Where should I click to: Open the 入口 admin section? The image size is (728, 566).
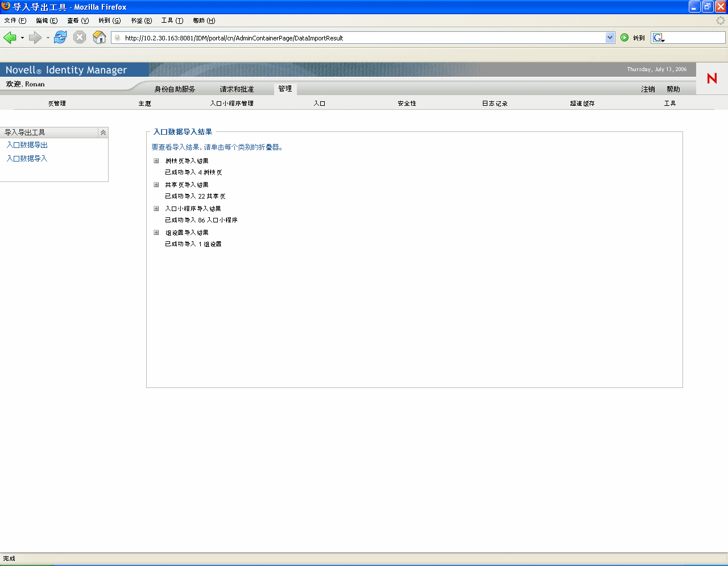pos(320,104)
